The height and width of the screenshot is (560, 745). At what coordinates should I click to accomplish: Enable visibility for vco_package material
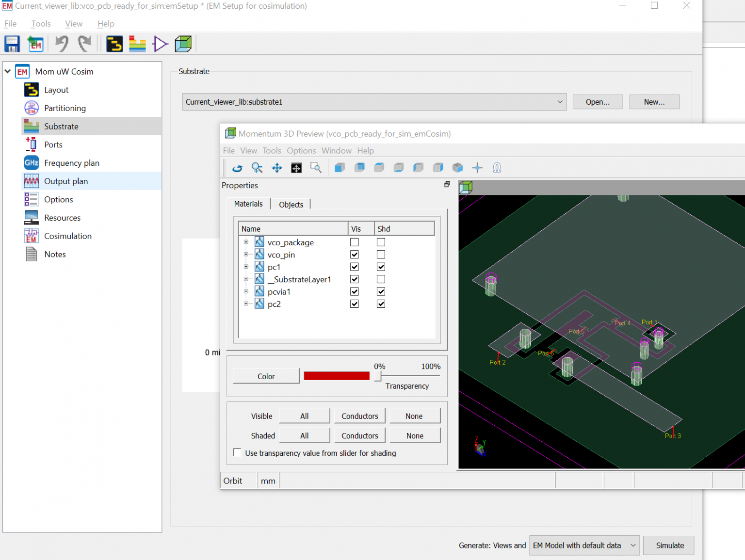click(355, 241)
